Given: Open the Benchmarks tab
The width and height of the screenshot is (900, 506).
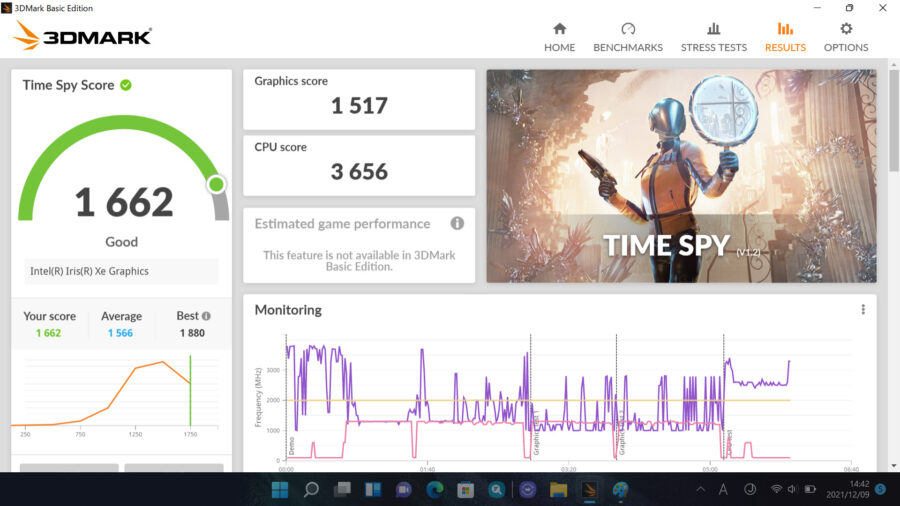Looking at the screenshot, I should [x=628, y=37].
